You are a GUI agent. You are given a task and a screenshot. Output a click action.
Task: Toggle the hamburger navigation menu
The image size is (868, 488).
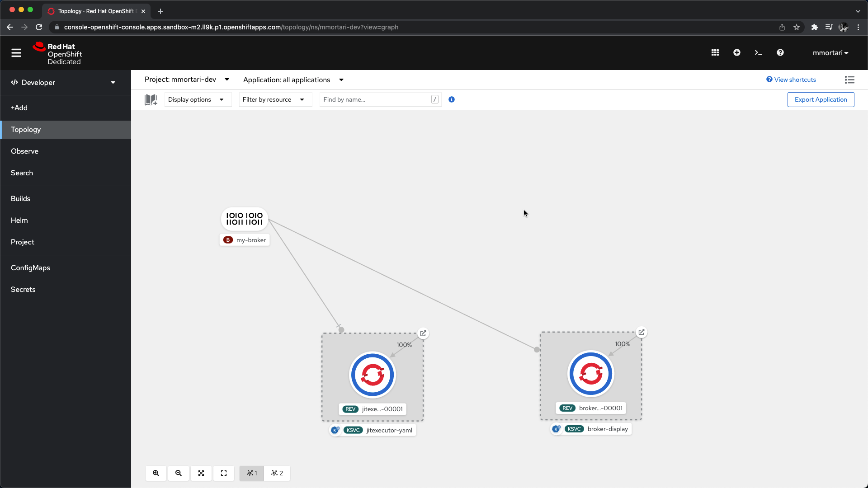[16, 53]
